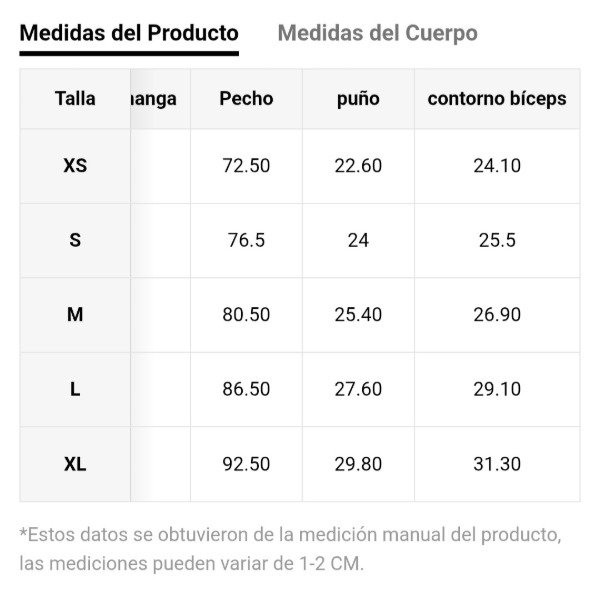Switch to Medidas del Cuerpo tab
This screenshot has width=600, height=595.
tap(377, 33)
